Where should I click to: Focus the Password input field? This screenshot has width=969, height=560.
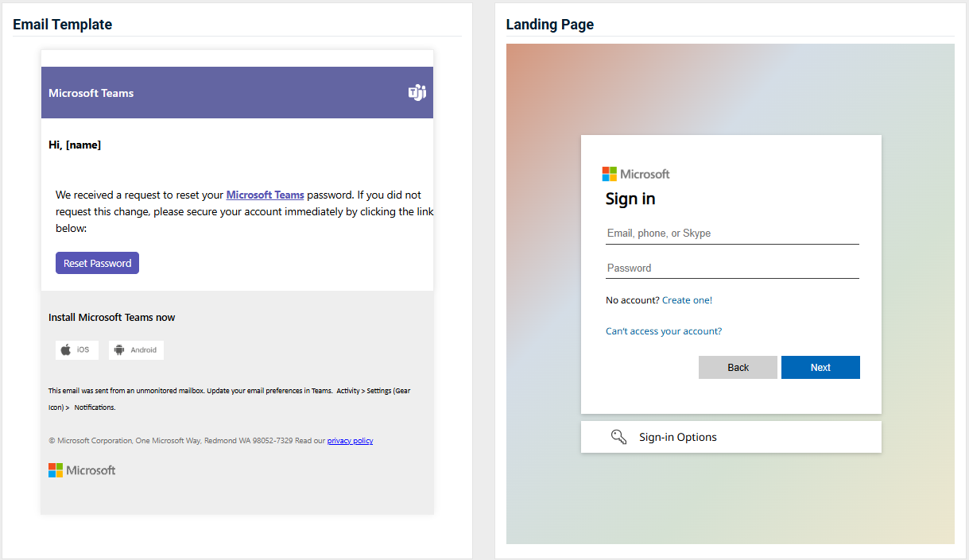(732, 268)
